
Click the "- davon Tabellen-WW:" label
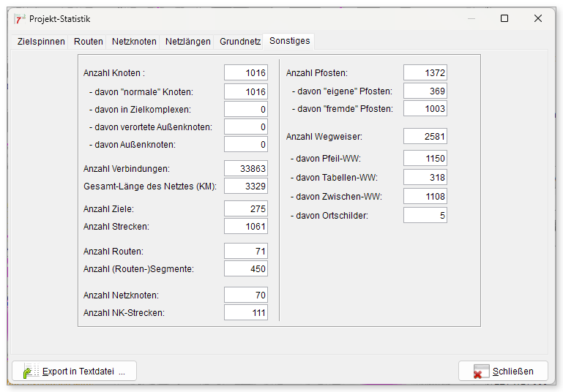tap(334, 178)
